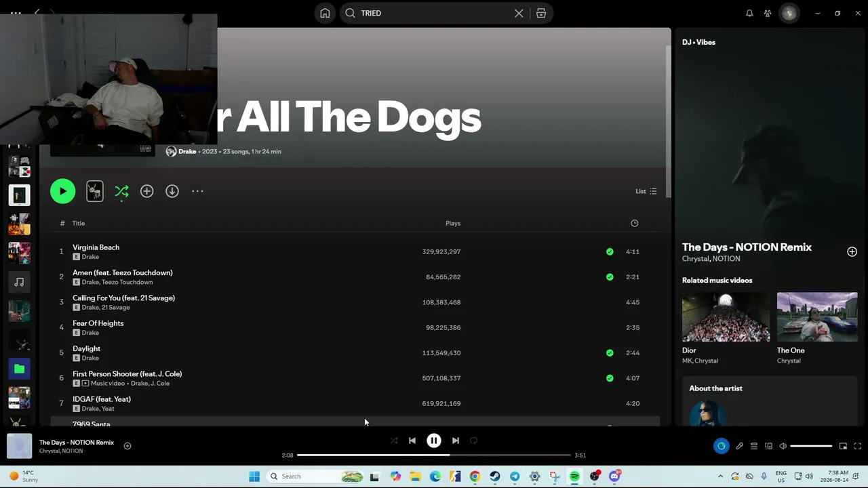Open the artist photo under About the artist
Viewport: 868px width, 488px height.
point(707,413)
